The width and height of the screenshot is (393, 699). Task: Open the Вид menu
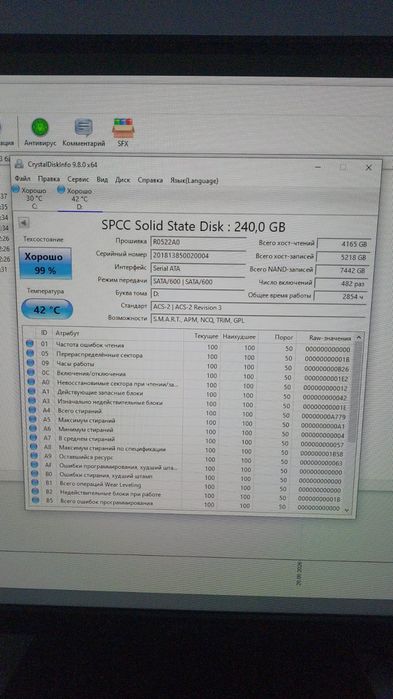102,180
